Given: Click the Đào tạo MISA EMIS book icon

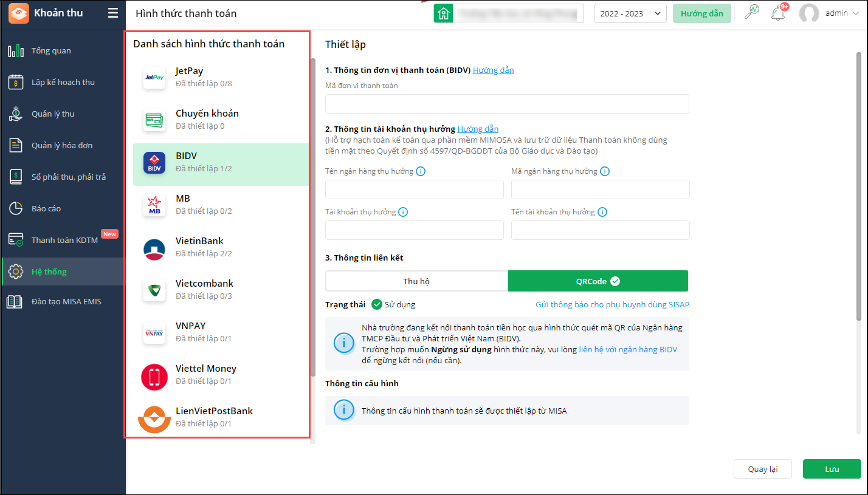Looking at the screenshot, I should click(x=15, y=301).
